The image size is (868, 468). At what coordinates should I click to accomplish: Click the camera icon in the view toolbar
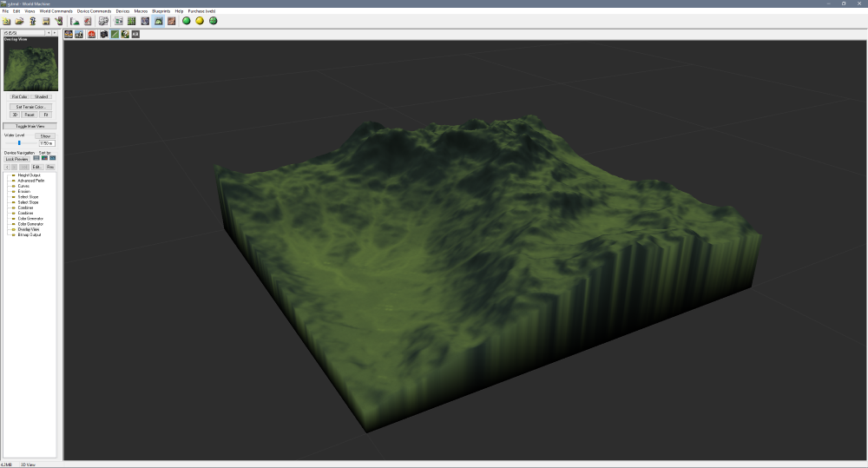pyautogui.click(x=104, y=35)
